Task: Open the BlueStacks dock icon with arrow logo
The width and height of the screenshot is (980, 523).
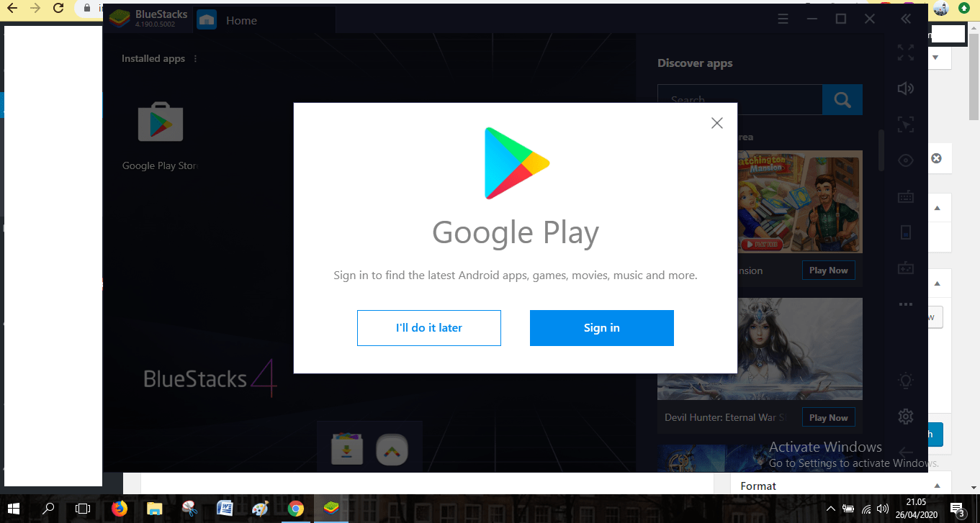Action: pyautogui.click(x=392, y=450)
